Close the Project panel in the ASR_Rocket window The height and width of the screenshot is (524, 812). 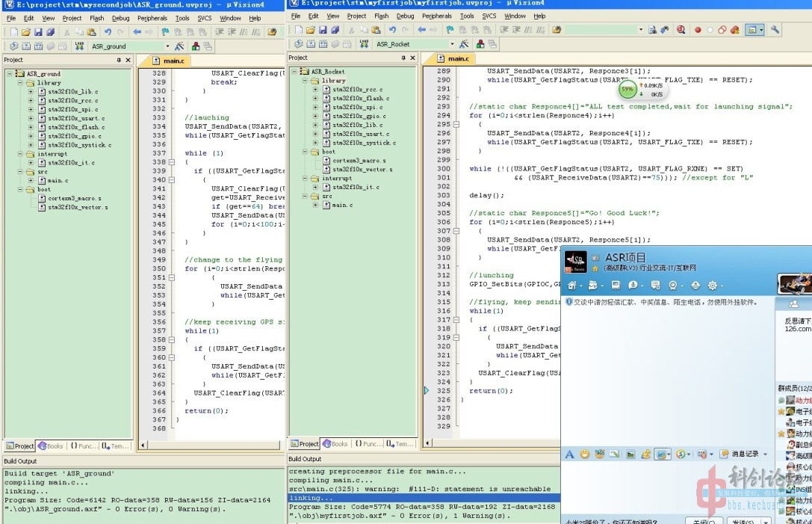413,58
